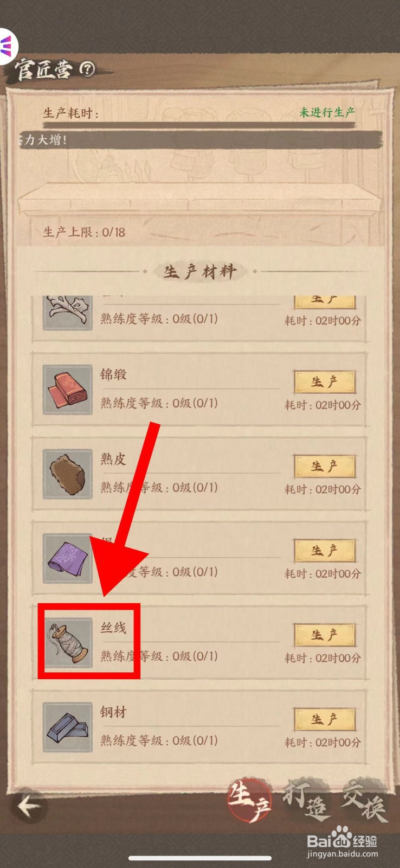Open the 交换 bottom tab
This screenshot has width=400, height=868.
[365, 800]
